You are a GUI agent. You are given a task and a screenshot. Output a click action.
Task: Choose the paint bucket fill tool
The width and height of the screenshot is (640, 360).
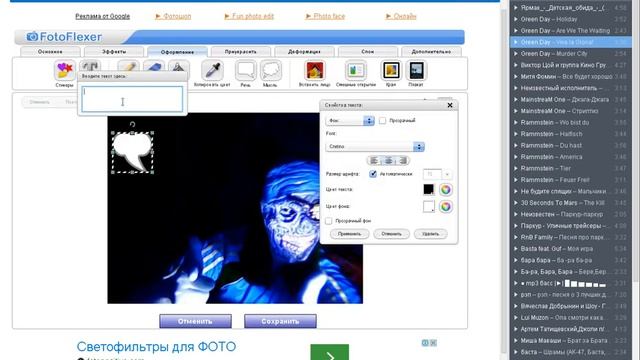[178, 66]
